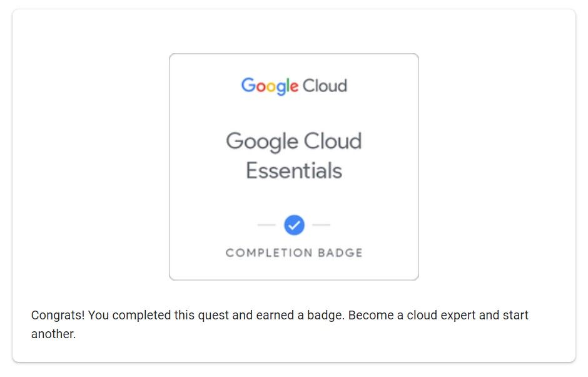Open the Google Cloud Essentials badge card
This screenshot has width=588, height=377.
tap(294, 167)
